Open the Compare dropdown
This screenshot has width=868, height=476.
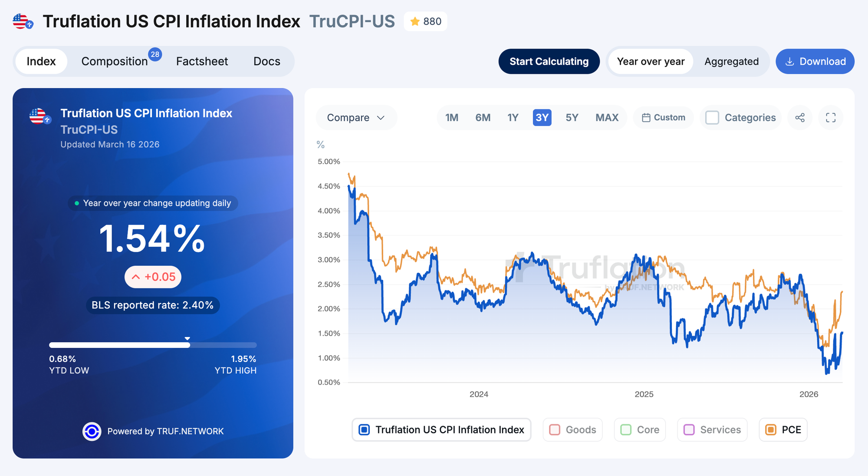(x=356, y=118)
